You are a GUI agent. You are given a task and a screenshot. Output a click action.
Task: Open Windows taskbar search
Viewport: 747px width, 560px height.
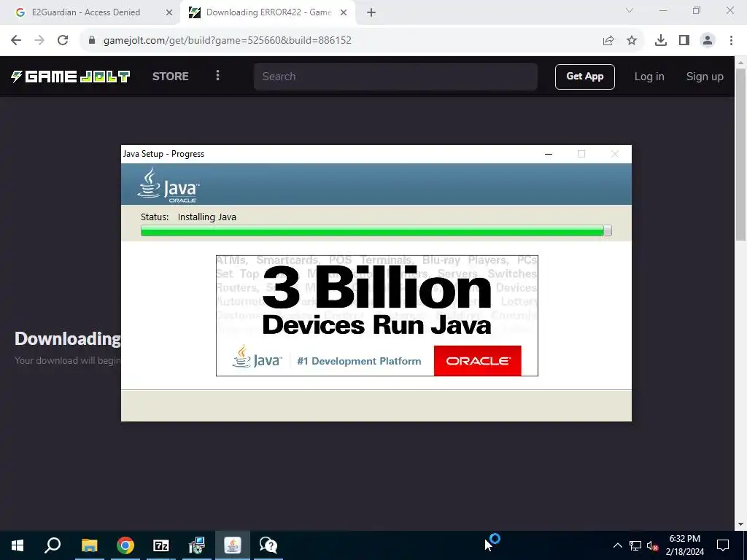[53, 545]
